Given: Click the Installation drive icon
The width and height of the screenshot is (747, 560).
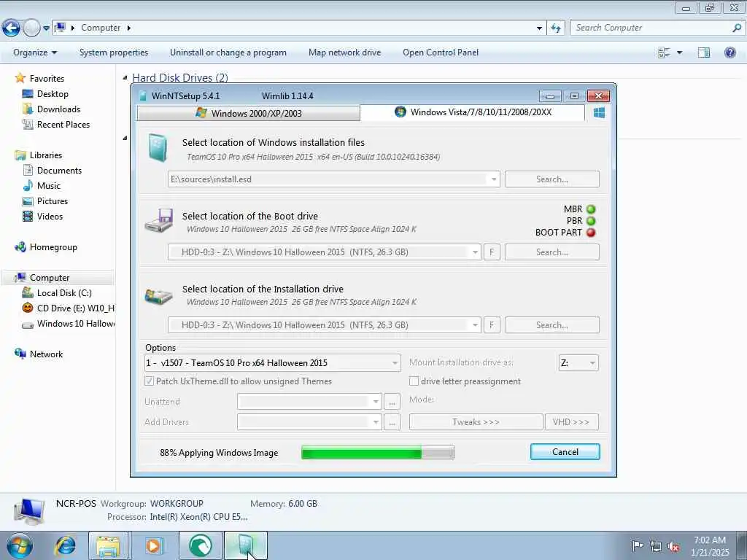Looking at the screenshot, I should pyautogui.click(x=159, y=296).
